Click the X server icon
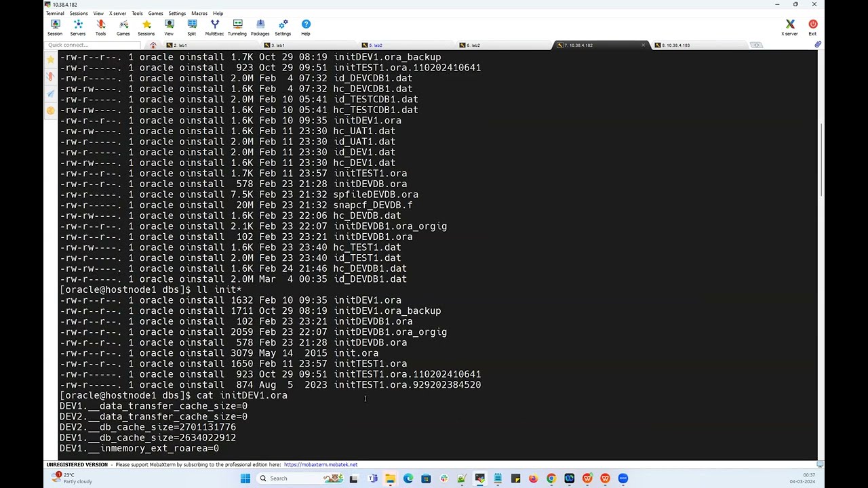Image resolution: width=868 pixels, height=488 pixels. pos(790,27)
